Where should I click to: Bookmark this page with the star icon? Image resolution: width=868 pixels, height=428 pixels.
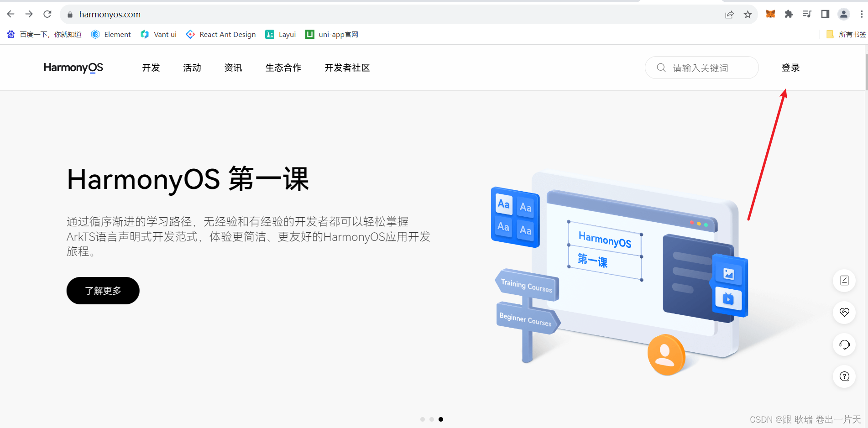click(748, 15)
